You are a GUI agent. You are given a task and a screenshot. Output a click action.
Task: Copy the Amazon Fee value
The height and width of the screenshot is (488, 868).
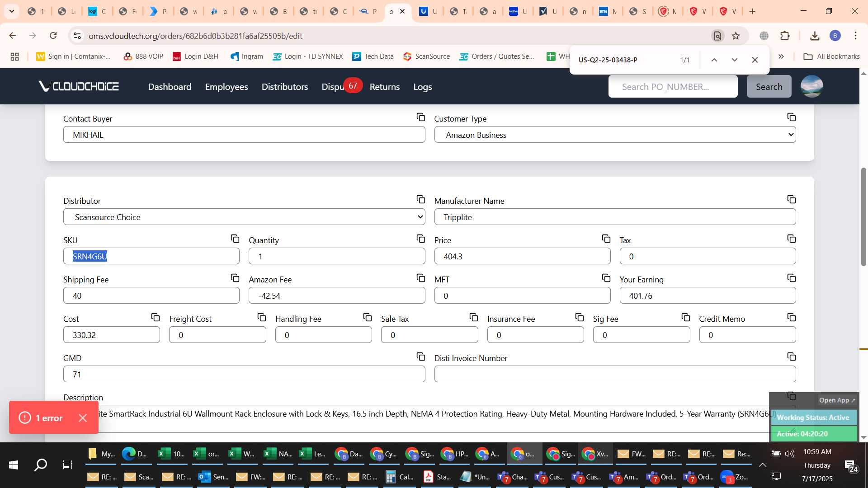421,278
